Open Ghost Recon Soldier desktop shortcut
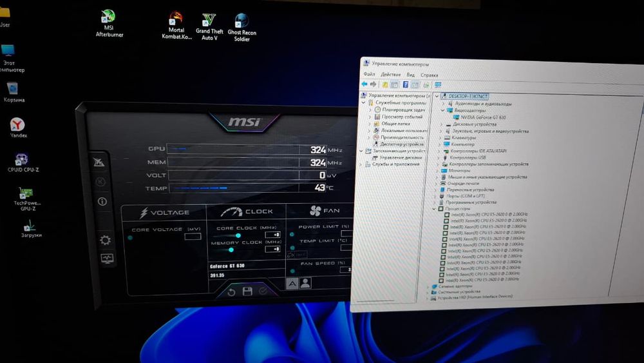 point(241,28)
